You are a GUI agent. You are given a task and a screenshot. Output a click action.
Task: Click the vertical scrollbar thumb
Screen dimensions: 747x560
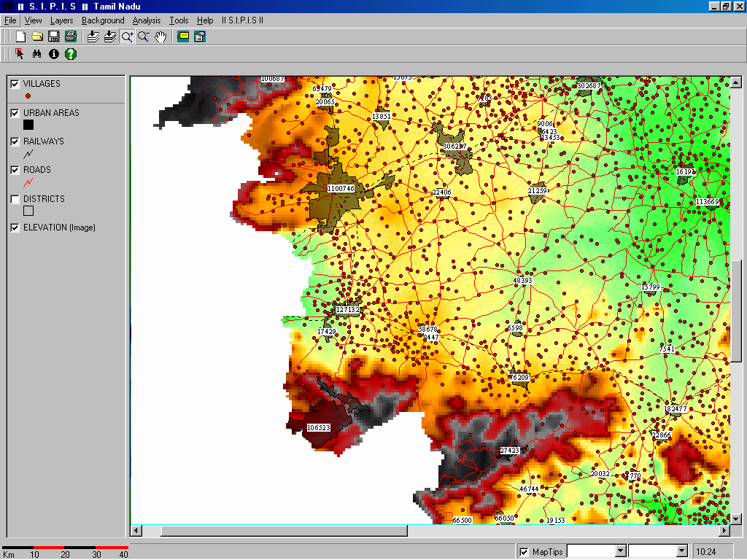[736, 311]
